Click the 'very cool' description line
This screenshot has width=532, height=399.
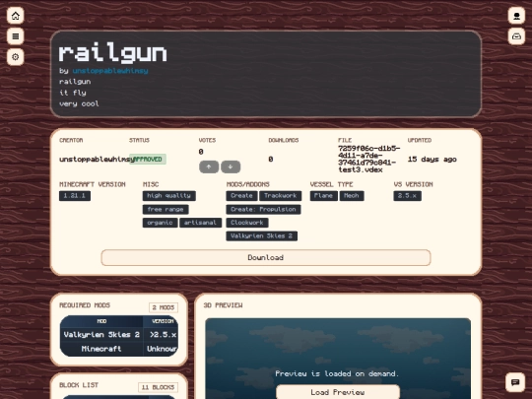pos(79,103)
